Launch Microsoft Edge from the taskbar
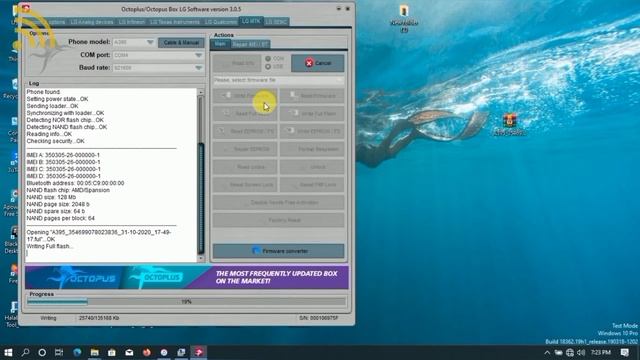 pyautogui.click(x=77, y=352)
